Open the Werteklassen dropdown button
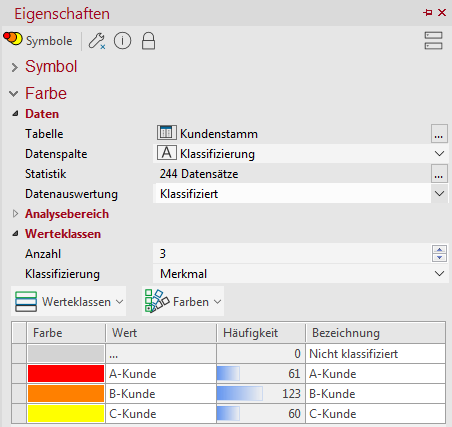The height and width of the screenshot is (427, 452). click(69, 301)
